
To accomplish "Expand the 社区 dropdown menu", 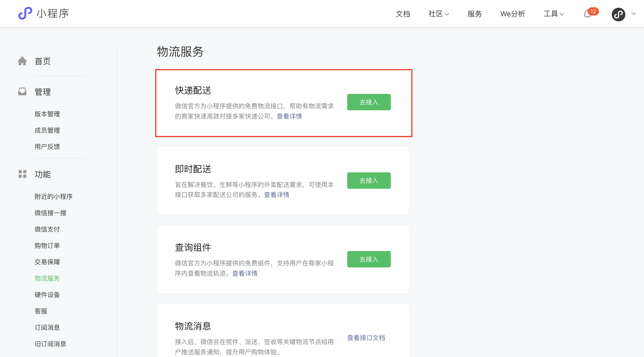I will pyautogui.click(x=439, y=14).
